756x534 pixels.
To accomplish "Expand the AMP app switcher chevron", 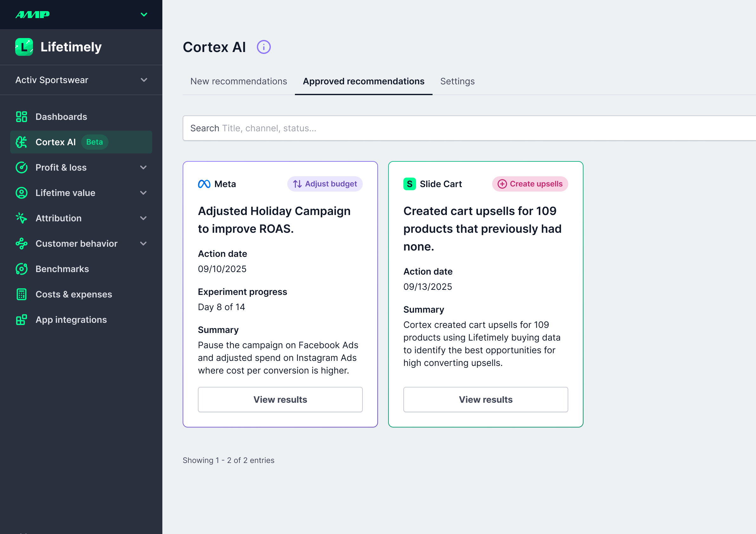I will tap(144, 15).
